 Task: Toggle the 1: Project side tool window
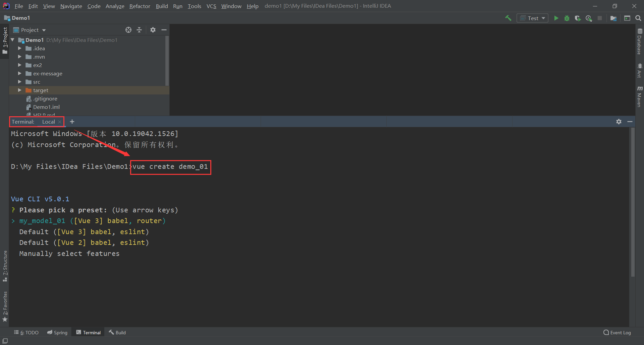5,40
